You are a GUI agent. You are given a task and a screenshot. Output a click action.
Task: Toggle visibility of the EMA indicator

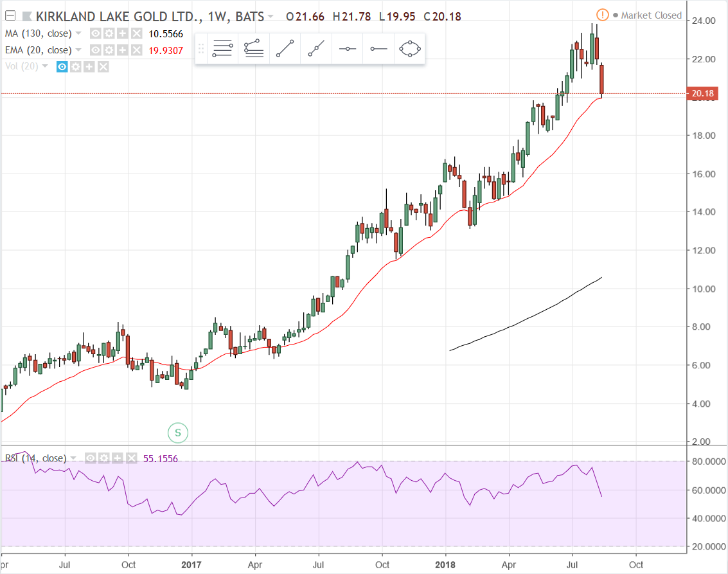[x=95, y=50]
